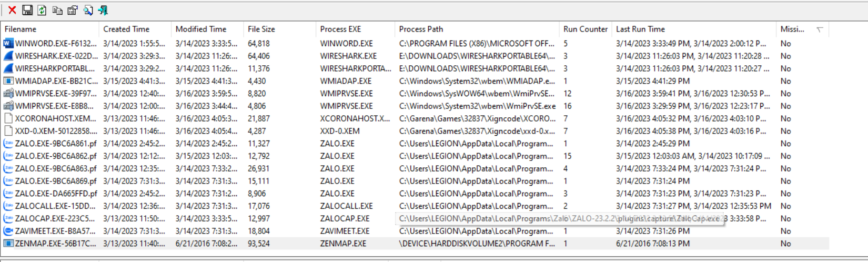Select the ZALO.EXE-9BC6A863.pf filename
This screenshot has height=262, width=868.
click(x=56, y=169)
